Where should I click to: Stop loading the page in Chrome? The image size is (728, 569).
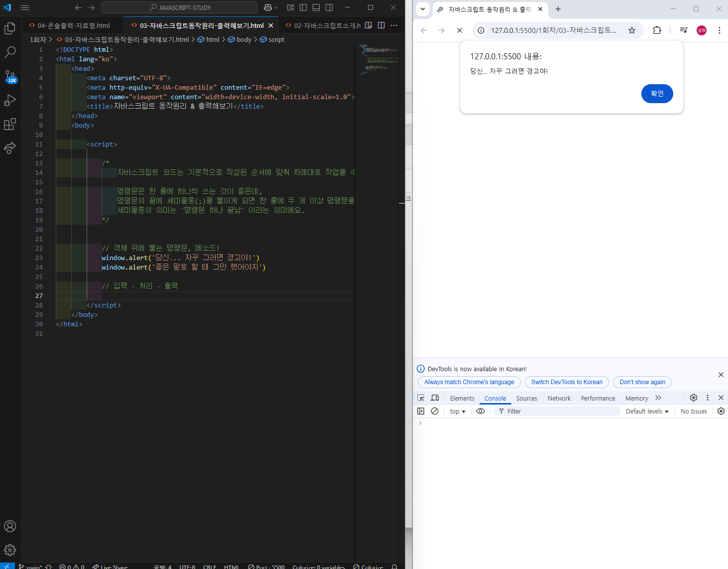tap(460, 30)
